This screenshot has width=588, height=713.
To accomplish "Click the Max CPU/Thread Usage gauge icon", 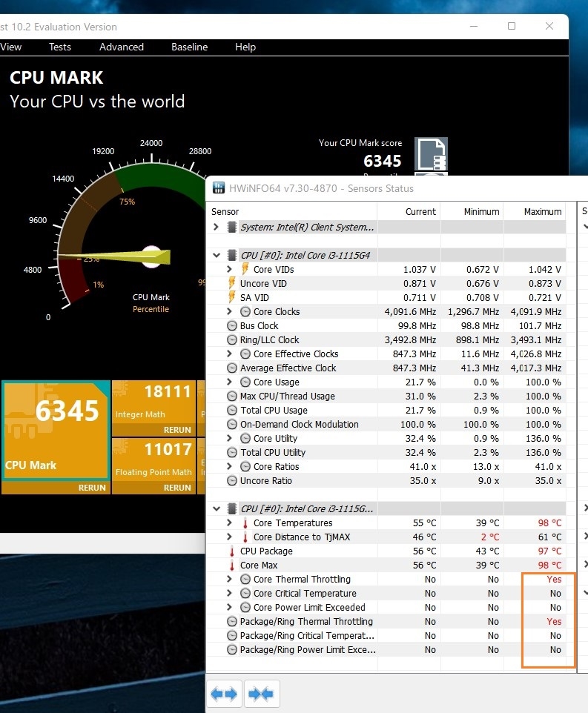I will tap(232, 396).
